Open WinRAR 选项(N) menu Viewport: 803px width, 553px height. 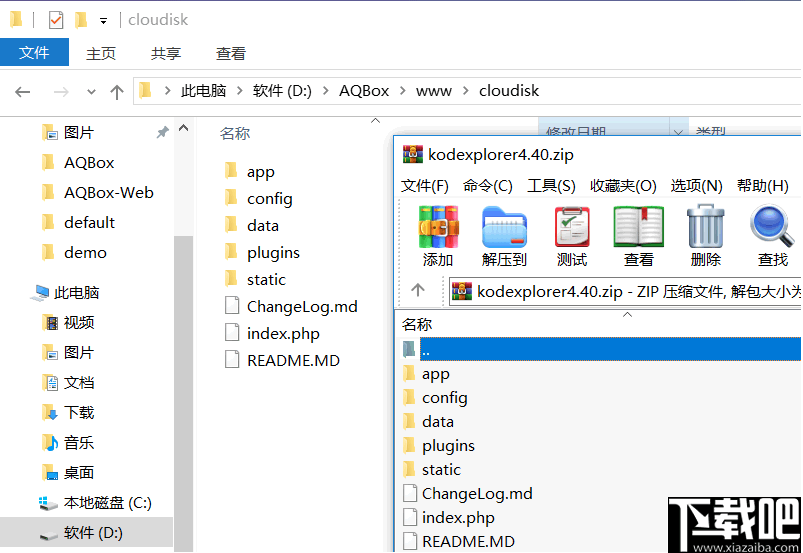click(x=696, y=185)
